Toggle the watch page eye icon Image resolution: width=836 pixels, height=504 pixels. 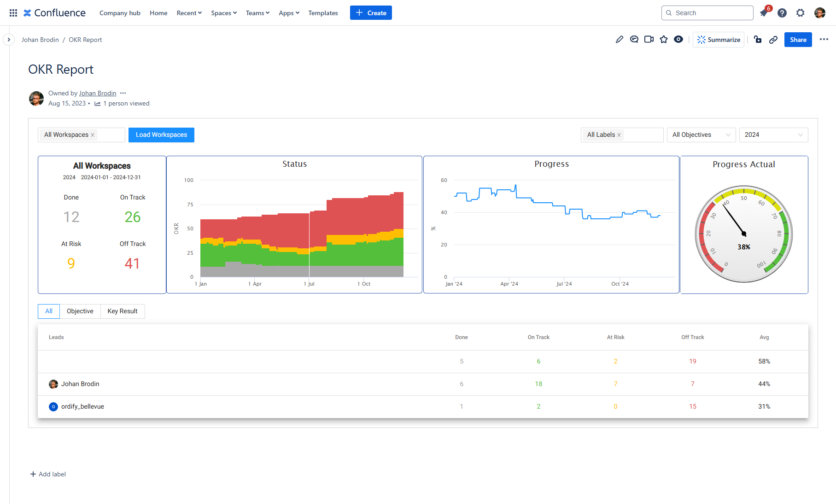(678, 40)
